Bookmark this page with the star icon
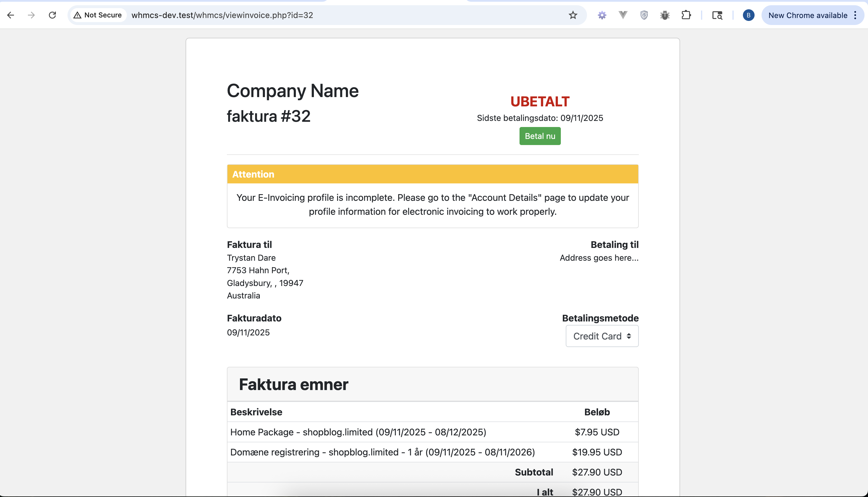This screenshot has height=497, width=868. 573,15
